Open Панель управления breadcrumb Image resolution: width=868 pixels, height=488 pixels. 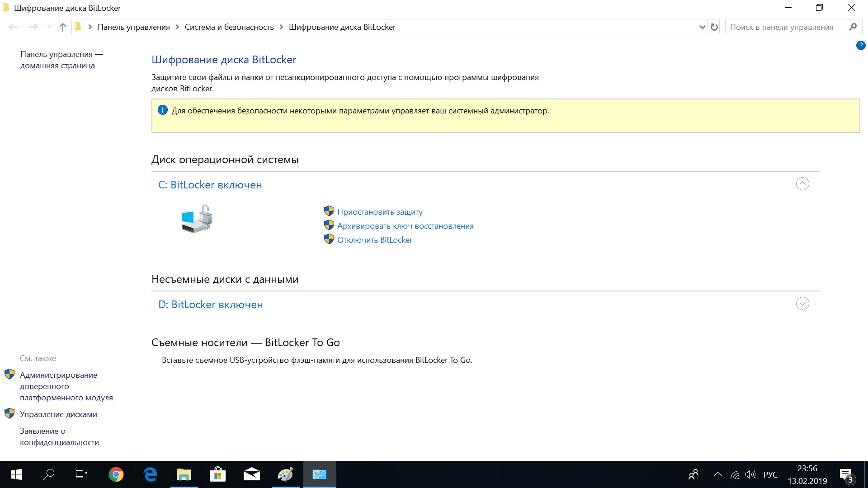pyautogui.click(x=134, y=27)
